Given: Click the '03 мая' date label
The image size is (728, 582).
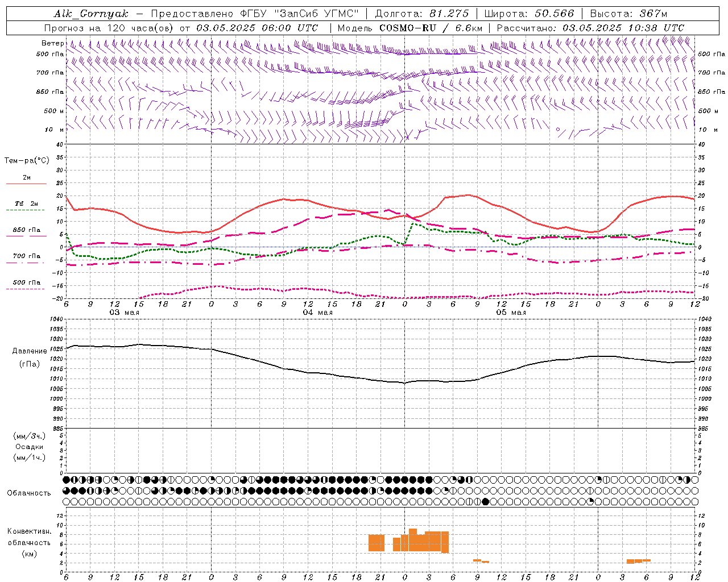Looking at the screenshot, I should tap(124, 313).
